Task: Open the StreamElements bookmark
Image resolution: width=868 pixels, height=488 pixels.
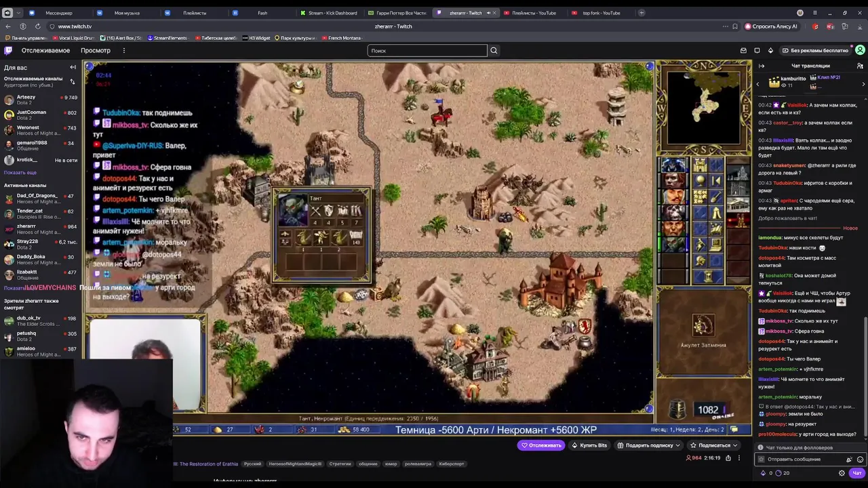Action: (x=167, y=38)
